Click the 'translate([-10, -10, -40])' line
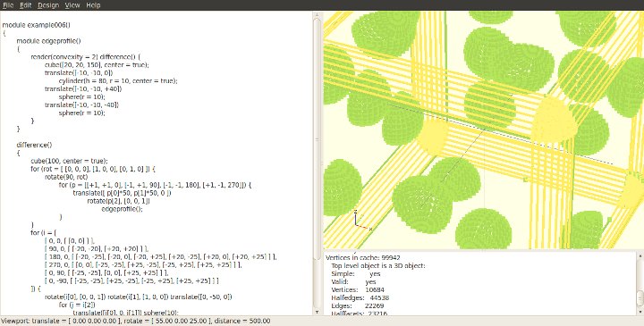 [x=81, y=105]
